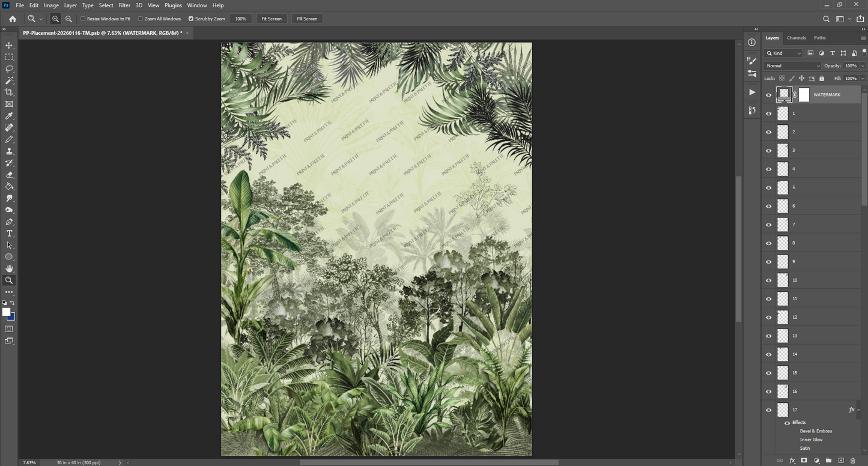Select the Pencil tool

9,139
